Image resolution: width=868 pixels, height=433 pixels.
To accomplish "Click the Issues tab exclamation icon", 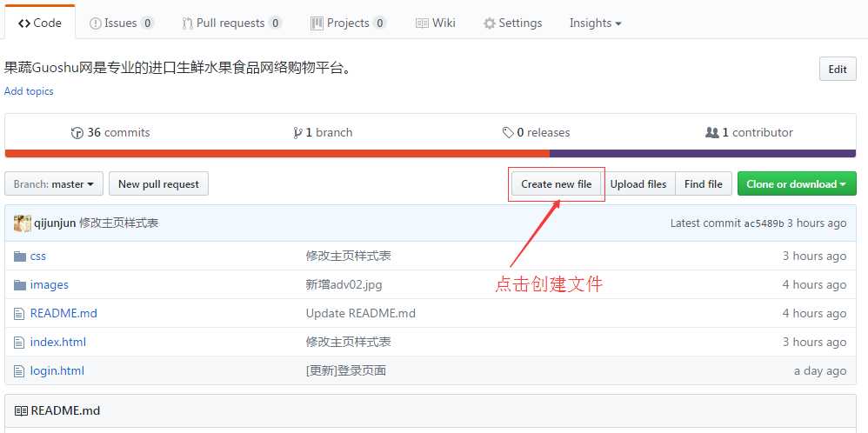I will (95, 23).
